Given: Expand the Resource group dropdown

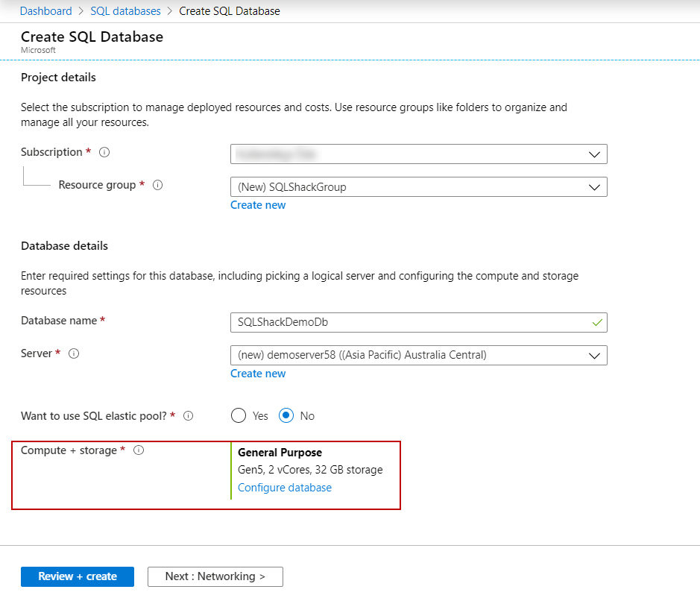Looking at the screenshot, I should 418,187.
